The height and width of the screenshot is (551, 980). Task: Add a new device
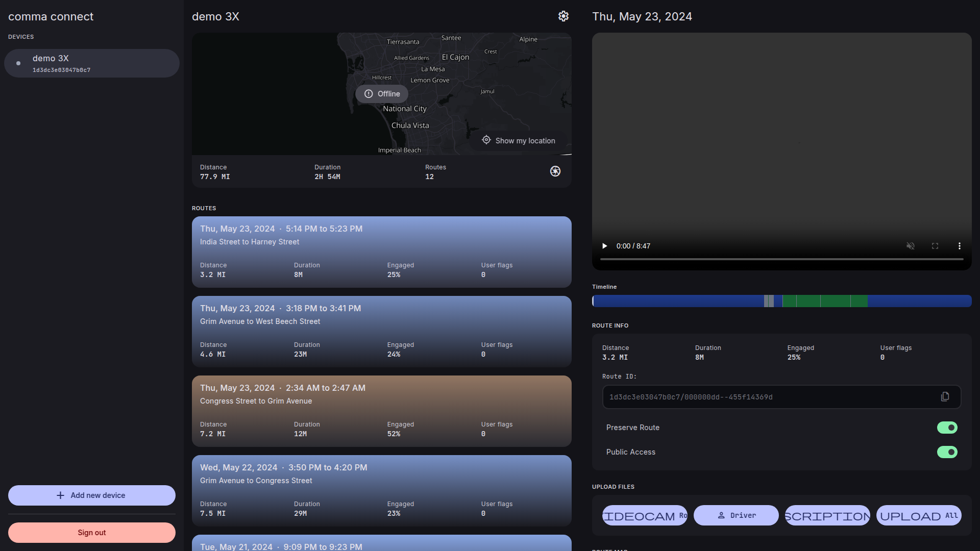coord(92,495)
